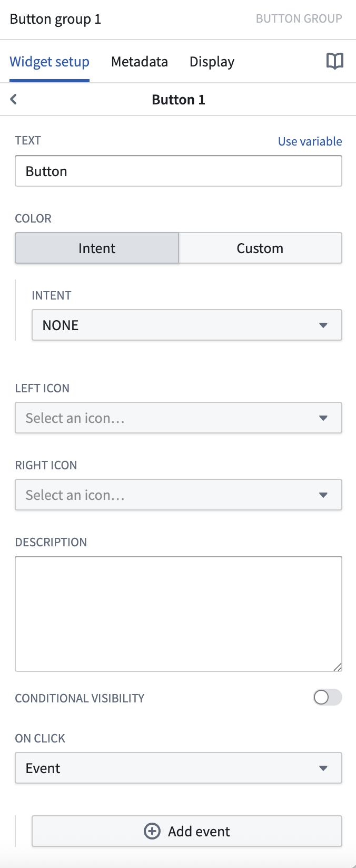Click the Use variable link
356x868 pixels.
pos(310,141)
